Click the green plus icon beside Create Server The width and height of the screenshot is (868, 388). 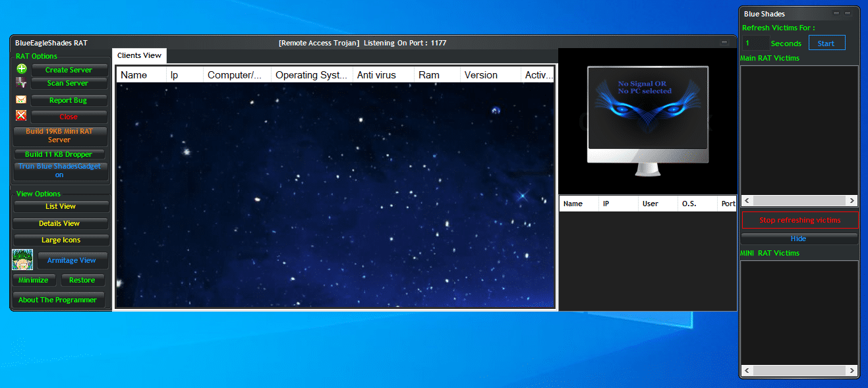(22, 69)
